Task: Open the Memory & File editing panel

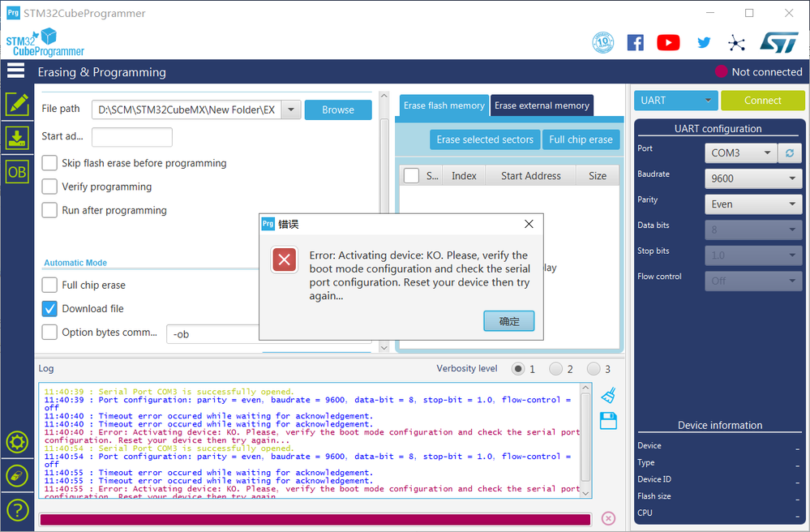Action: tap(17, 105)
